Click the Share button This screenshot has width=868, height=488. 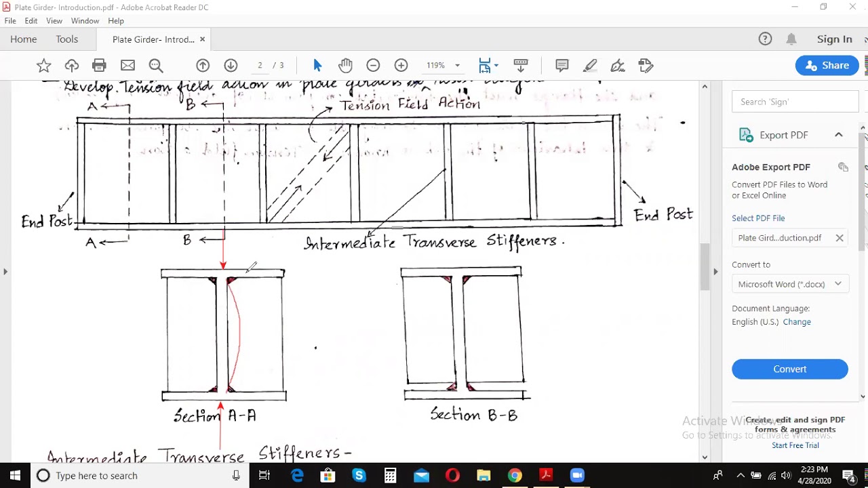tap(827, 66)
